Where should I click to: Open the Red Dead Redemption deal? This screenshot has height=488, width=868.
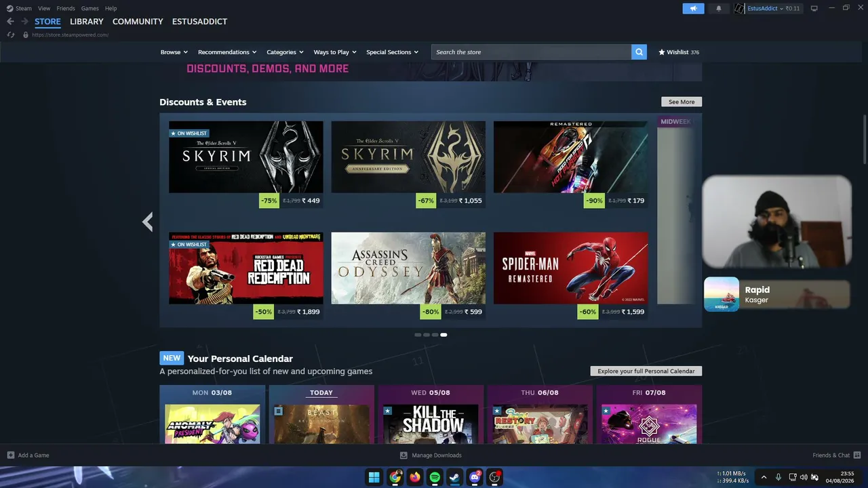coord(246,276)
